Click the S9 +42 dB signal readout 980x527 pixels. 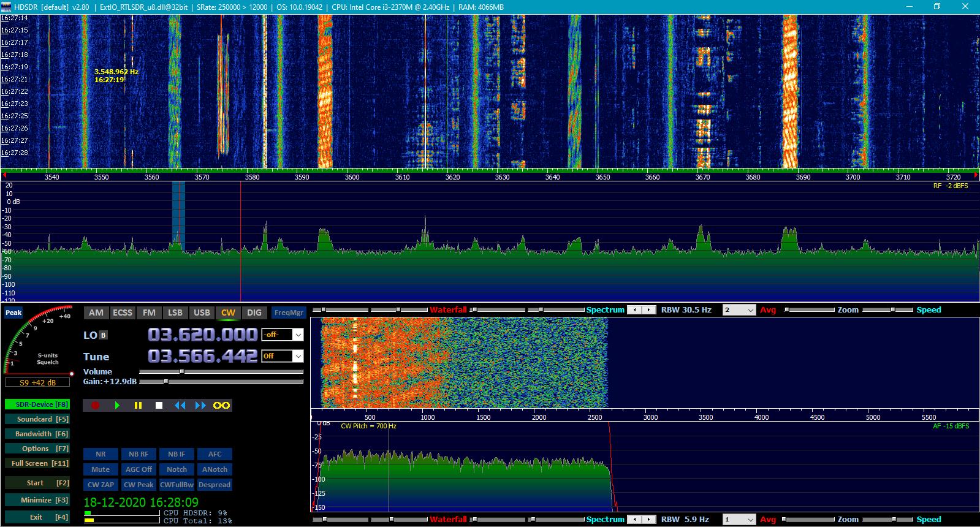(x=37, y=382)
